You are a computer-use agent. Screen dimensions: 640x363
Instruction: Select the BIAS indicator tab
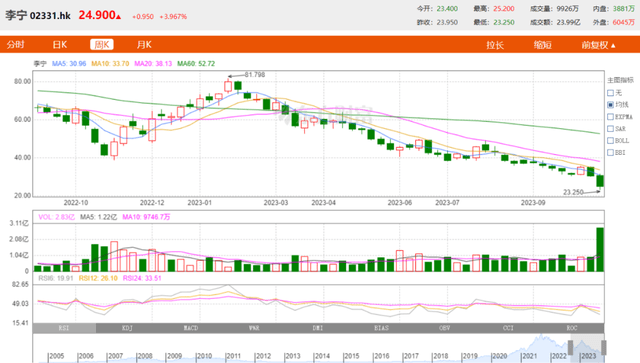(381, 328)
